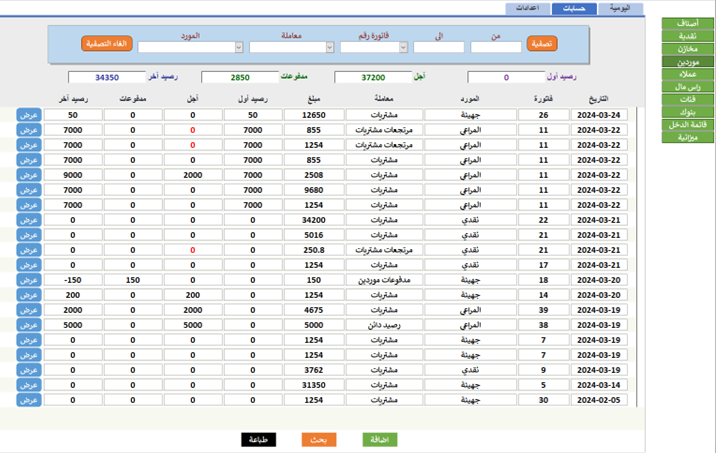The width and height of the screenshot is (716, 453).
Task: Expand the معاملة transaction type dropdown
Action: pos(330,47)
